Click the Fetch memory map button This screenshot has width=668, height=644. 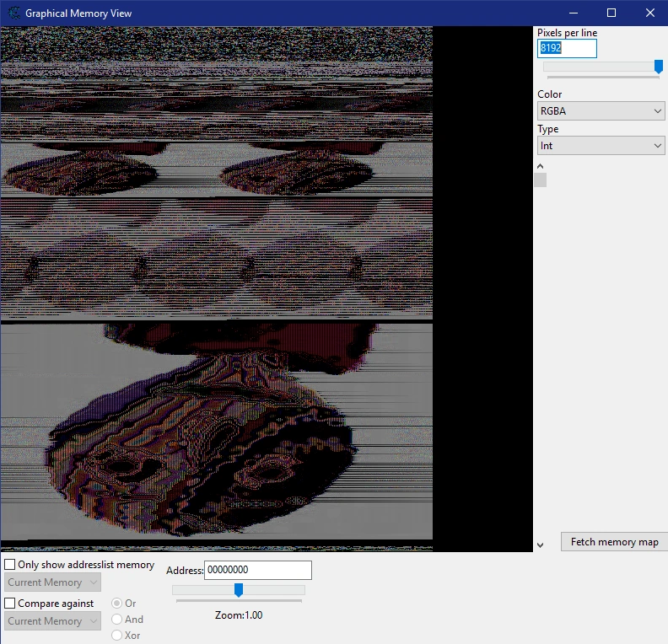pos(614,542)
